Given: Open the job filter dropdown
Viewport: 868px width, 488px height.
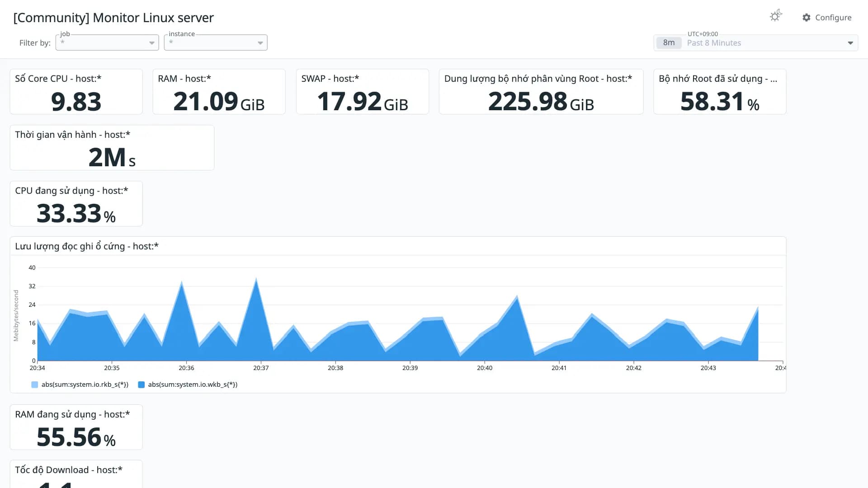Looking at the screenshot, I should point(107,42).
